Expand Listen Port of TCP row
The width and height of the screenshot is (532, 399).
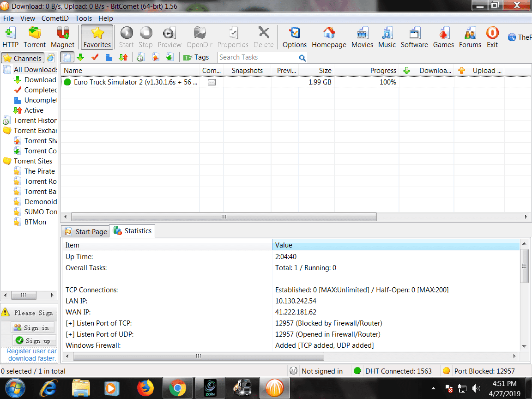(x=99, y=323)
